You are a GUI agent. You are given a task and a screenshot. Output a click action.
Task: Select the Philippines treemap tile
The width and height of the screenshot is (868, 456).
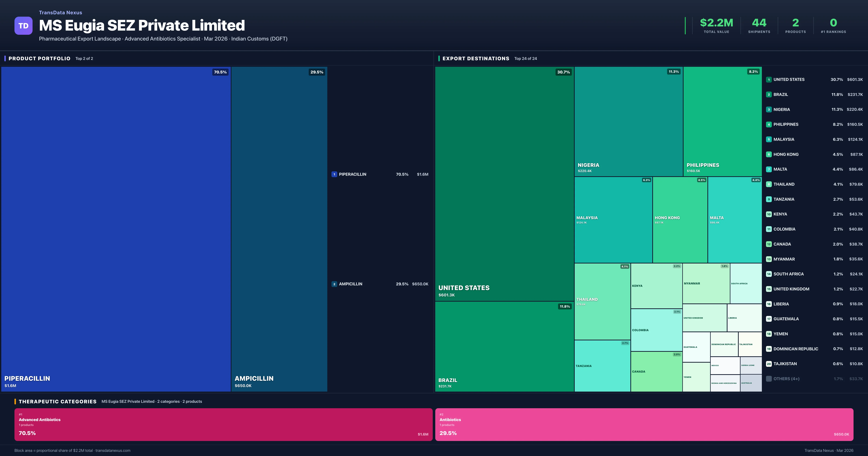click(x=722, y=121)
